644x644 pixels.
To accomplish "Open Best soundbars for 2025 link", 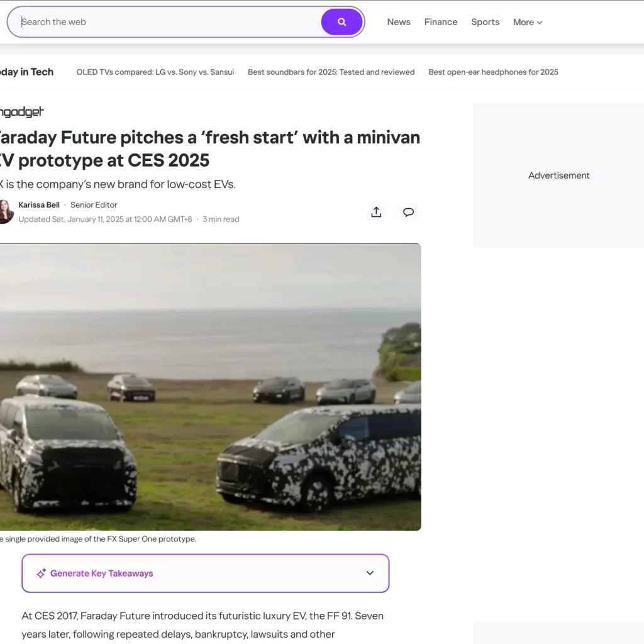I will point(331,72).
